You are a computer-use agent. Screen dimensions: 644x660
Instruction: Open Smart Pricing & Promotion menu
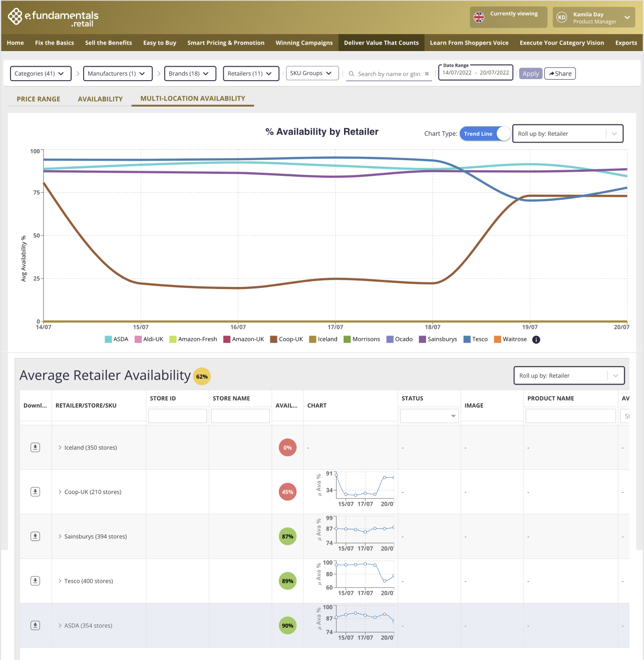tap(226, 43)
